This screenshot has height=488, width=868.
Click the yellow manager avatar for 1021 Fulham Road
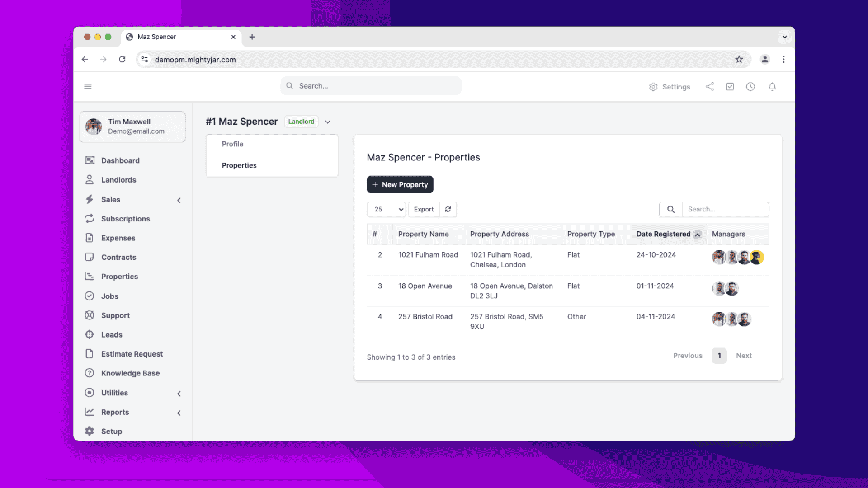[757, 257]
